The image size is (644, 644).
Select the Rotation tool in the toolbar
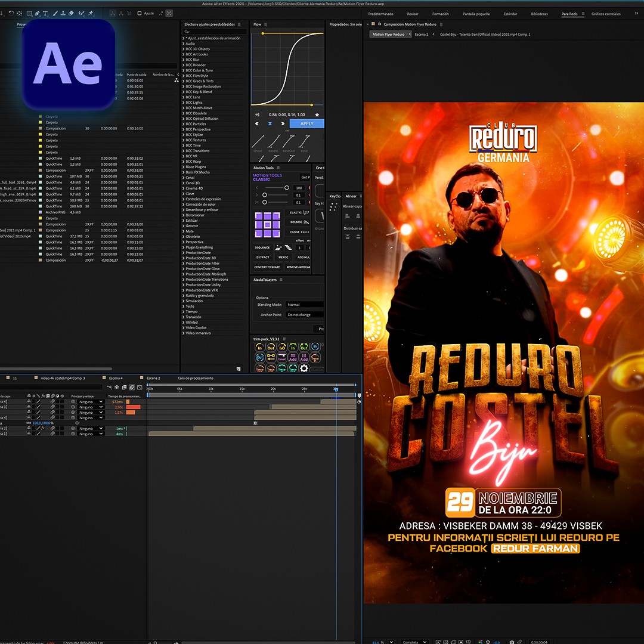[x=11, y=13]
